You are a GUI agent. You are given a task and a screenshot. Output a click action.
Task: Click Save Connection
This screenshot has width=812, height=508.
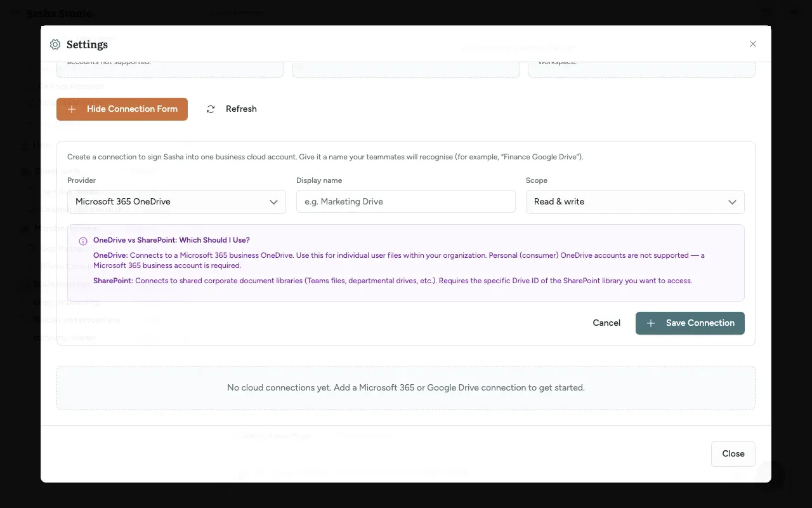(x=690, y=323)
